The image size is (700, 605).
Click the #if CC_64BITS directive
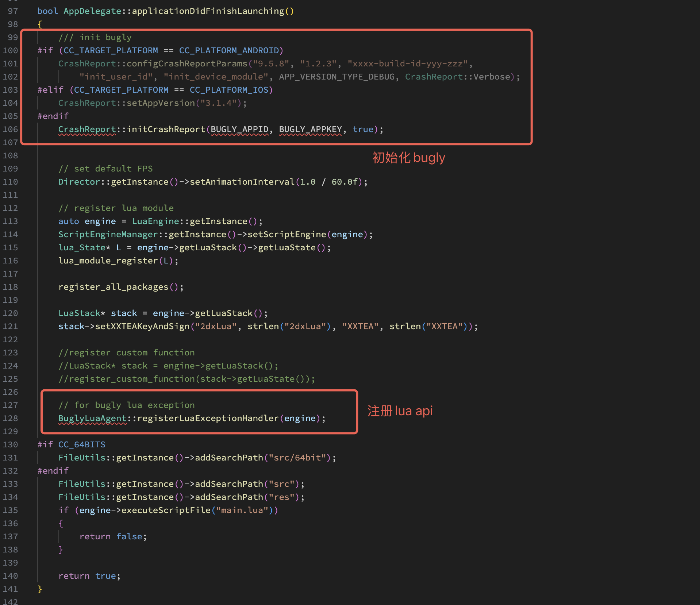72,444
